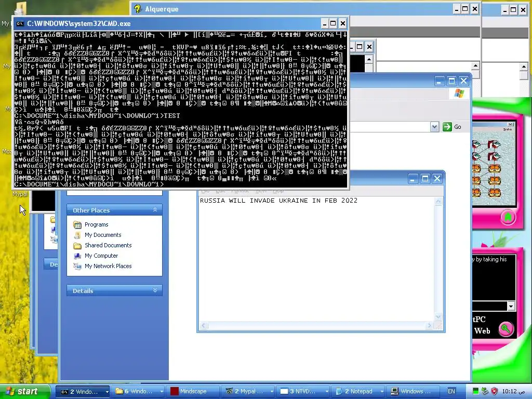Image resolution: width=532 pixels, height=399 pixels.
Task: Click the green key search button on pink panel
Action: 506,329
